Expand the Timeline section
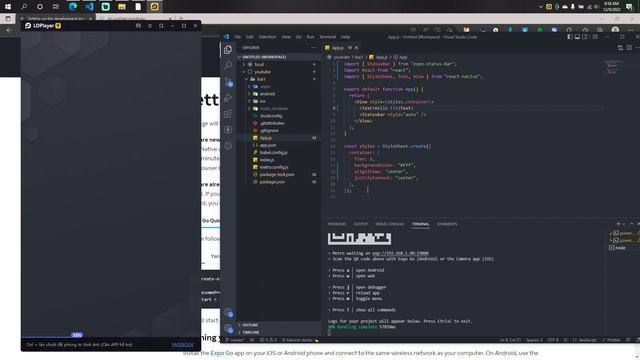Viewport: 640px width, 360px height. 279,333
